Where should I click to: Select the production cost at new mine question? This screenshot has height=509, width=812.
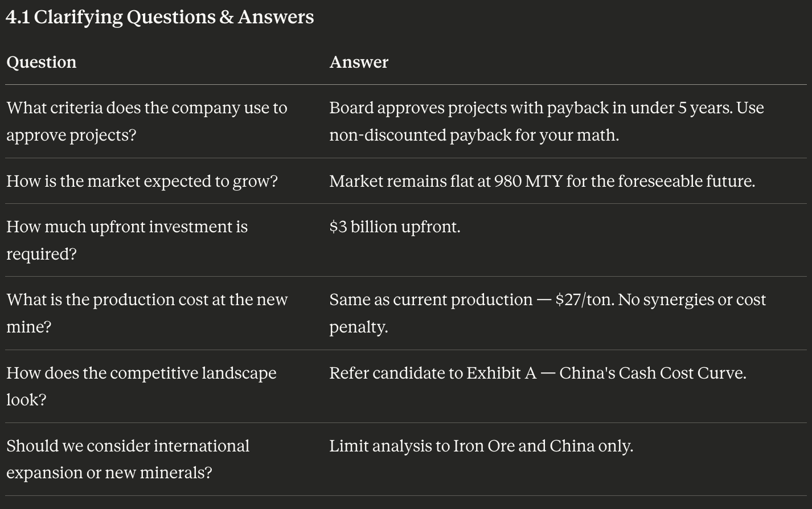147,313
